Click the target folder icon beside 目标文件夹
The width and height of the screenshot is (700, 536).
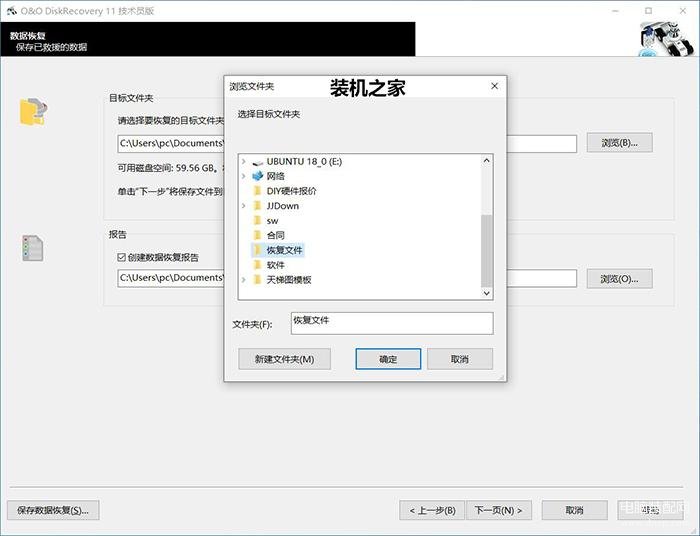(x=33, y=112)
